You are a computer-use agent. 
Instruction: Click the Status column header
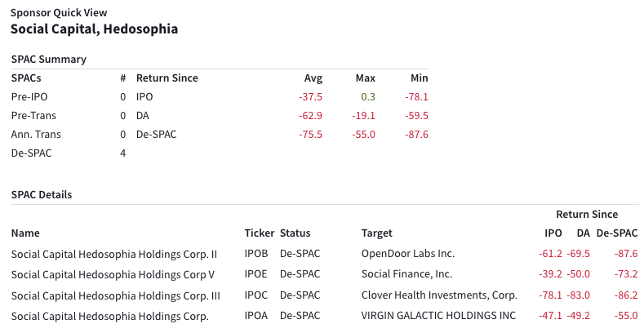coord(295,233)
